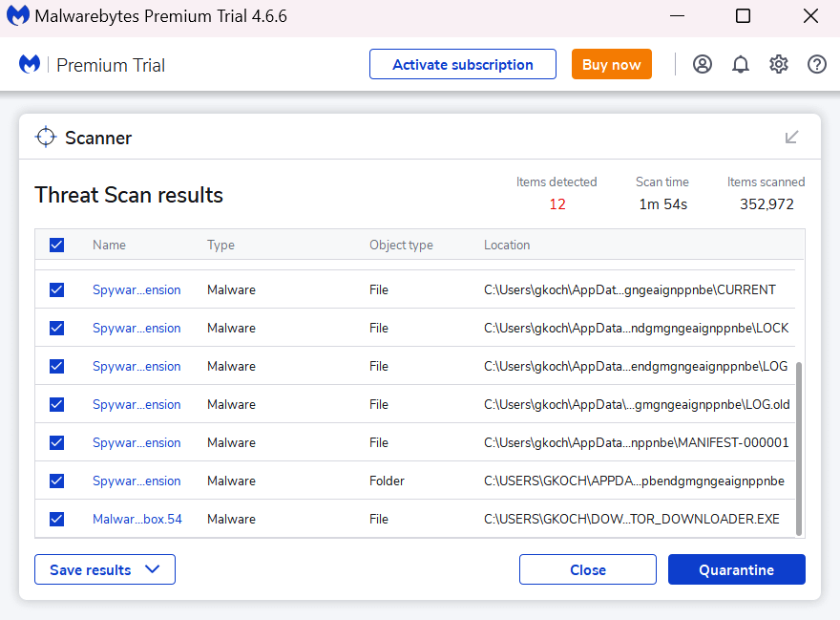840x620 pixels.
Task: Click the Malwarebytes logo beside Premium Trial
Action: [x=30, y=64]
